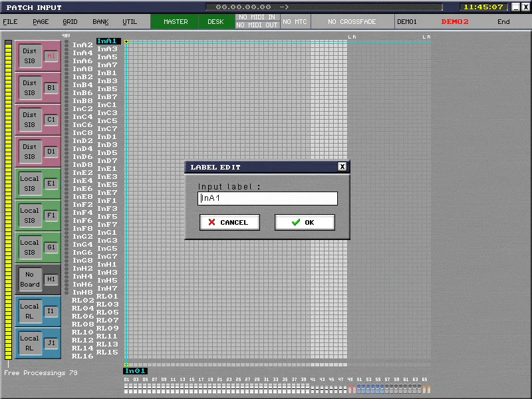Confirm the label with OK

click(305, 222)
